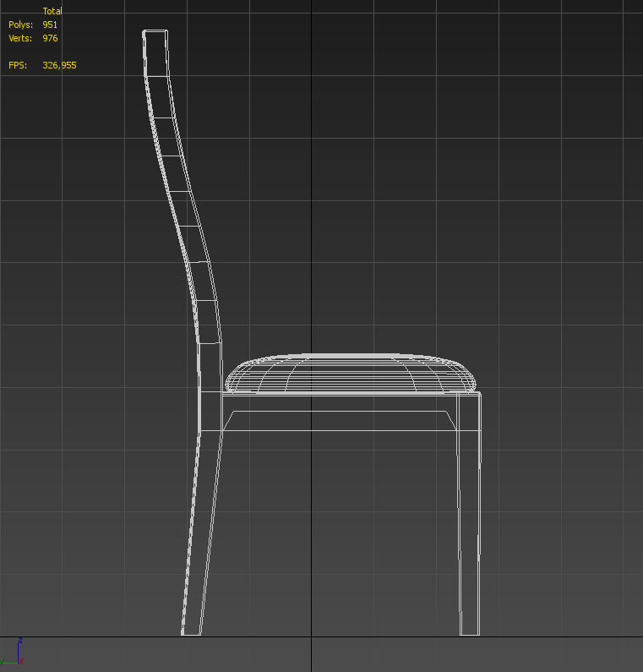643x672 pixels.
Task: Click the 'Verts:' label in viewport statistics
Action: tap(20, 38)
